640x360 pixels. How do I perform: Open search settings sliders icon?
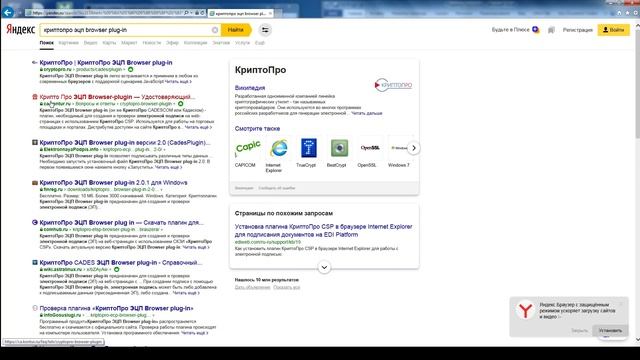265,30
